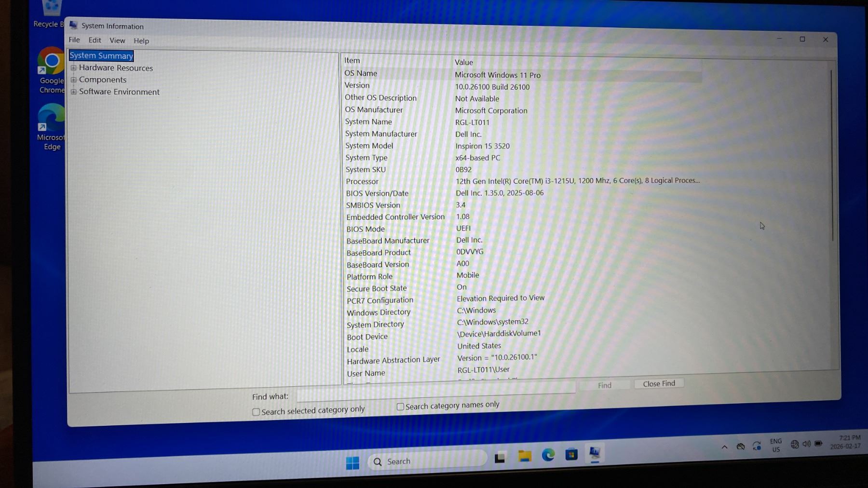
Task: Click the 'Inspiron 15 3520' value
Action: pyautogui.click(x=482, y=146)
